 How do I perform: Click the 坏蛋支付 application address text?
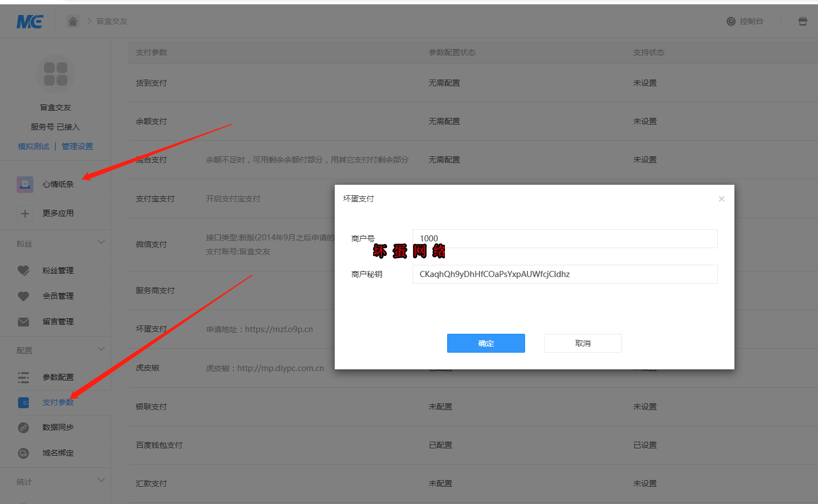click(259, 329)
